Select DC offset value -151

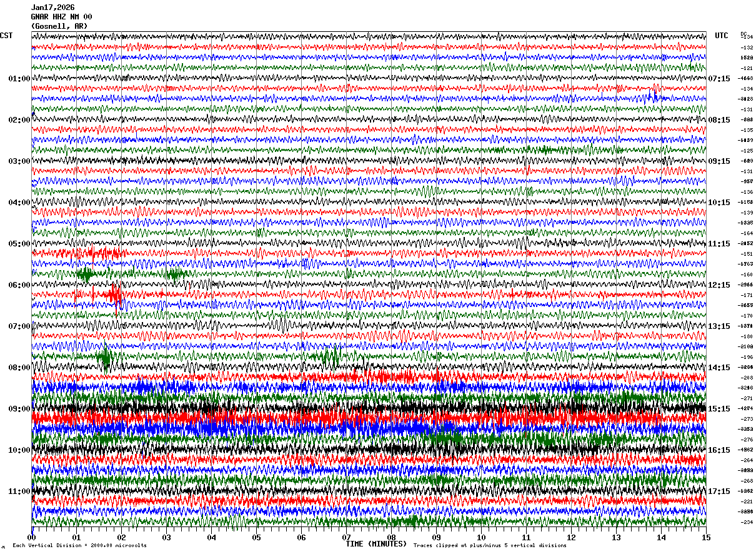747,254
